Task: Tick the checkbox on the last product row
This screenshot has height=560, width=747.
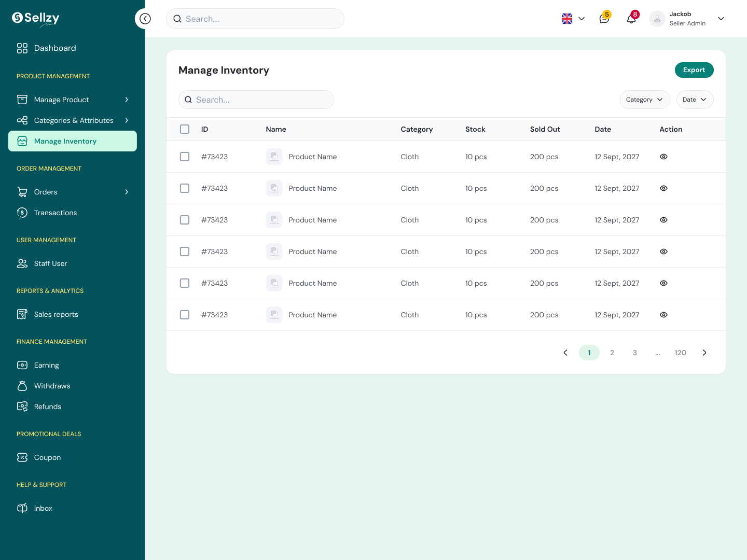Action: coord(185,314)
